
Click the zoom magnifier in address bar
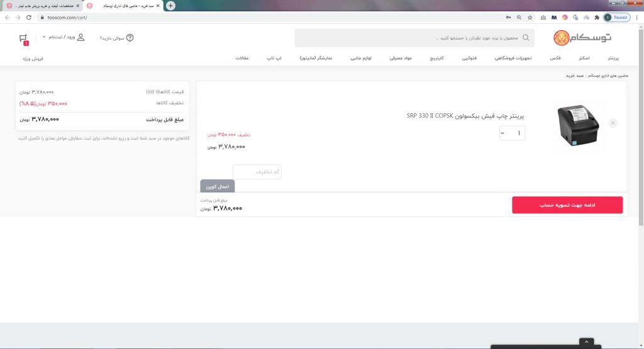519,17
